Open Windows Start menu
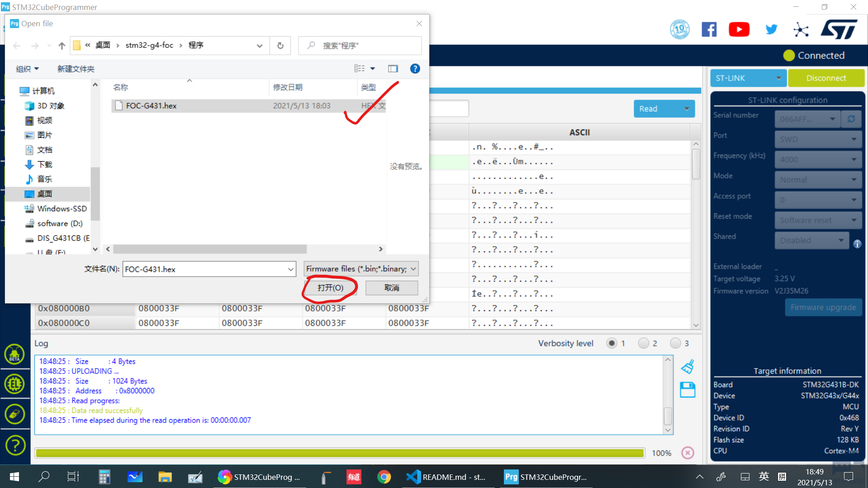 click(x=14, y=477)
